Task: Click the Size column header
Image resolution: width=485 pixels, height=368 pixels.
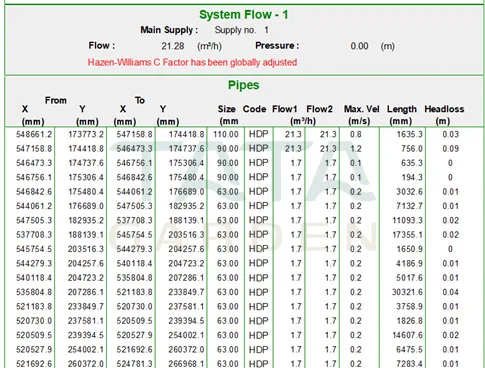Action: (x=227, y=109)
